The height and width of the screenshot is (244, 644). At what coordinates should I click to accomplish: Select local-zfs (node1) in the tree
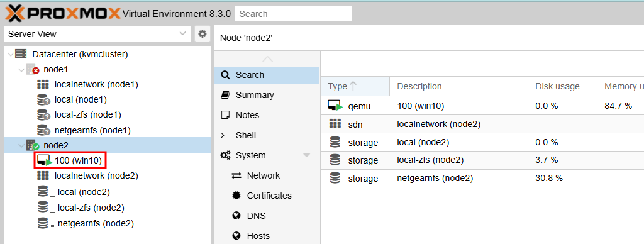coord(87,114)
